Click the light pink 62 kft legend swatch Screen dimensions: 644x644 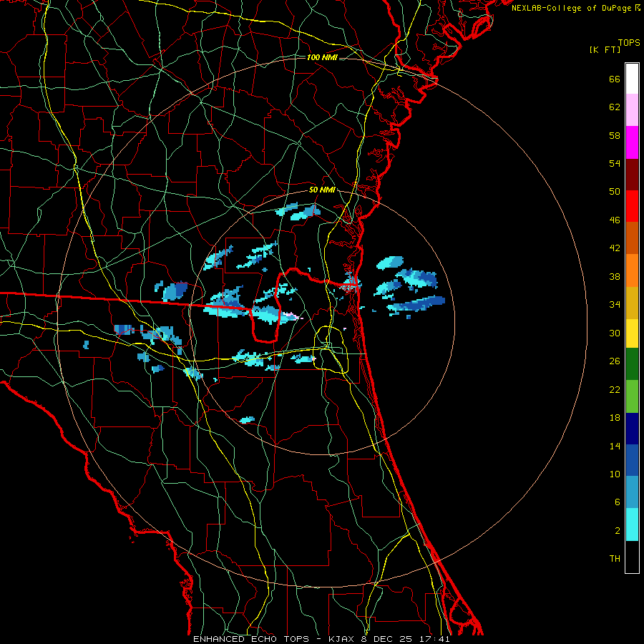pyautogui.click(x=632, y=110)
